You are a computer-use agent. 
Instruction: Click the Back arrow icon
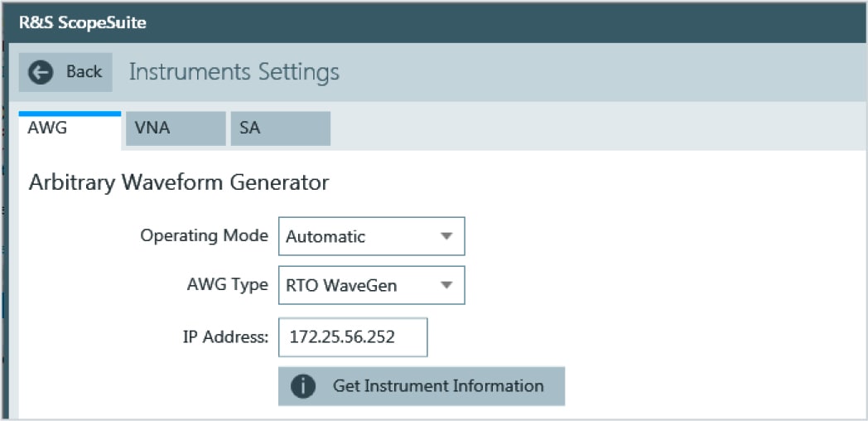click(x=41, y=72)
